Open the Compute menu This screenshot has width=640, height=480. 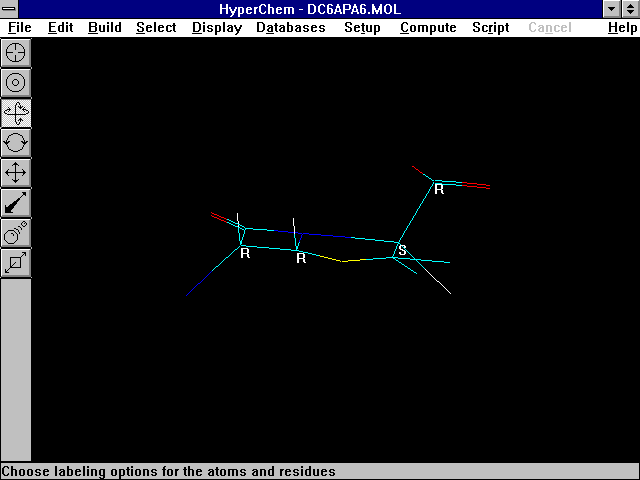pyautogui.click(x=428, y=27)
